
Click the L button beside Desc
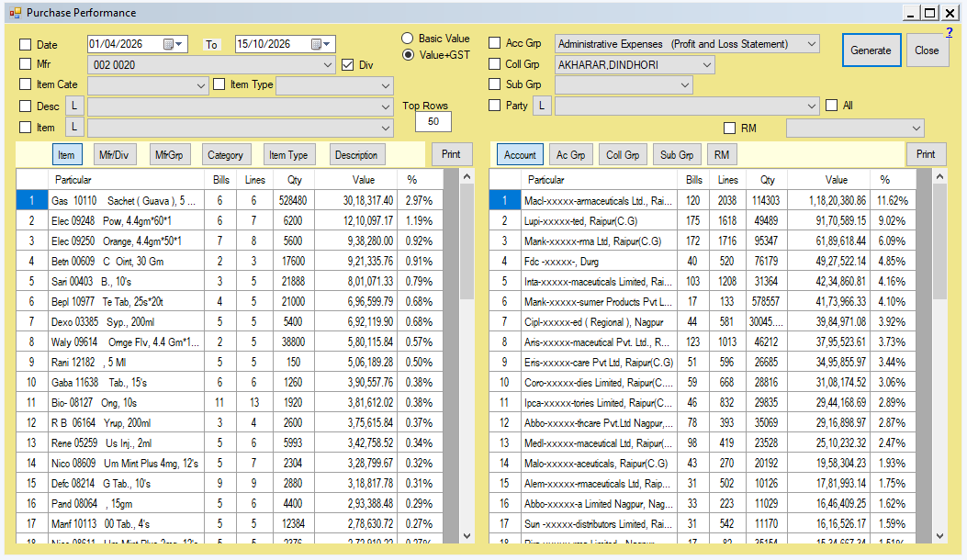(x=74, y=106)
